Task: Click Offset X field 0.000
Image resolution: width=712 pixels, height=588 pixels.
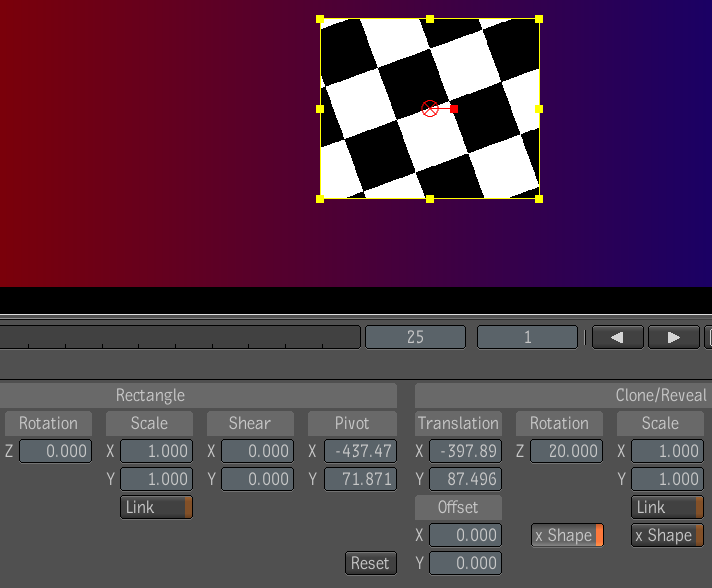Action: (x=465, y=535)
